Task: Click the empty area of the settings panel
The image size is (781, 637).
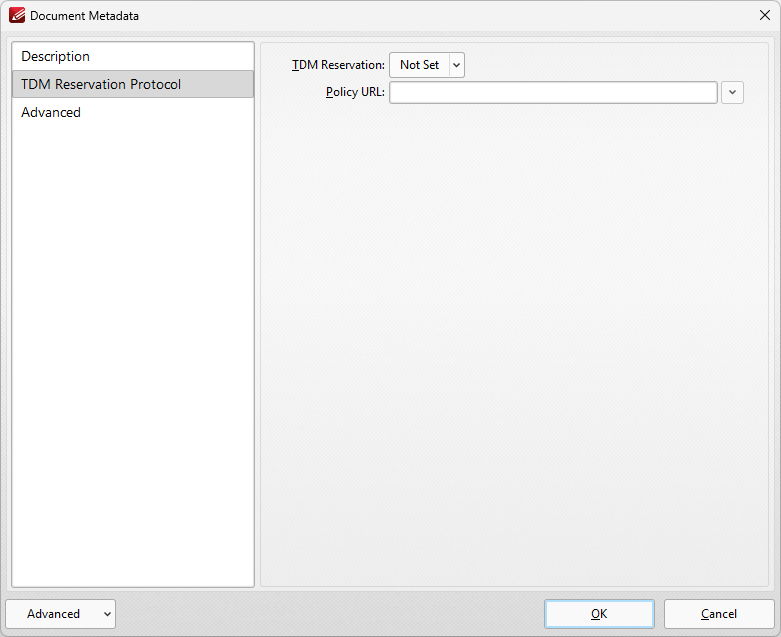Action: [514, 350]
